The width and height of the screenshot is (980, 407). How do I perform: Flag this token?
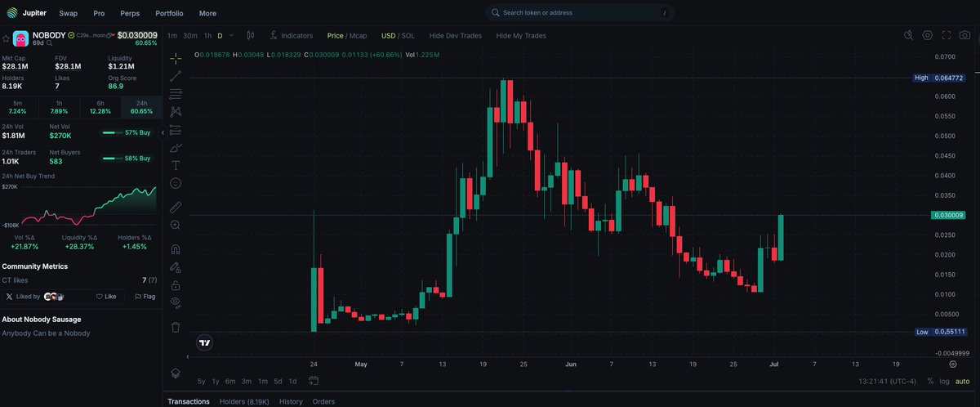coord(145,297)
